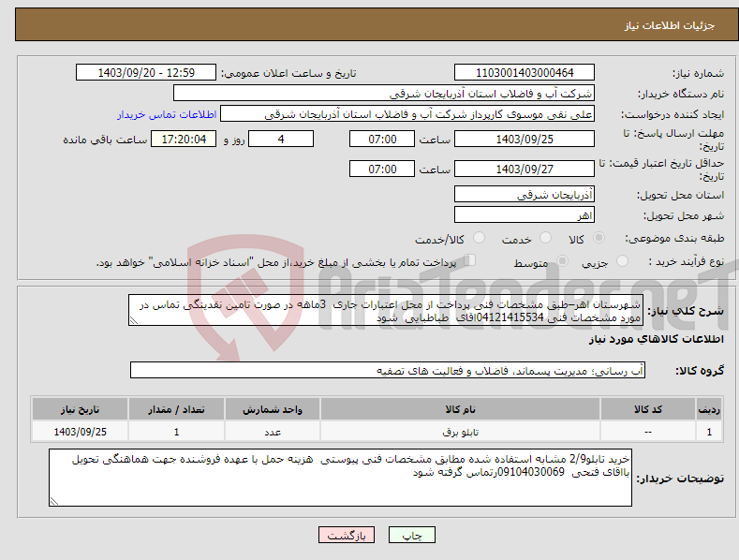This screenshot has height=560, width=739.
Task: Grab the resize handle of description textarea
Action: pos(134,320)
